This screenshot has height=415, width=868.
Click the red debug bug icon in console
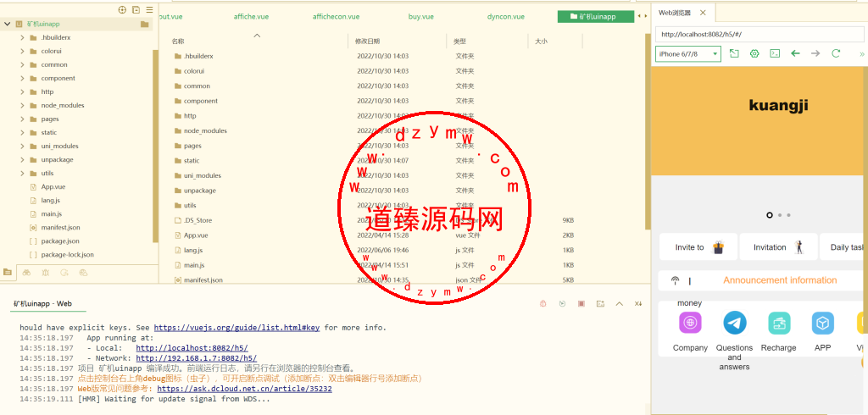(543, 303)
